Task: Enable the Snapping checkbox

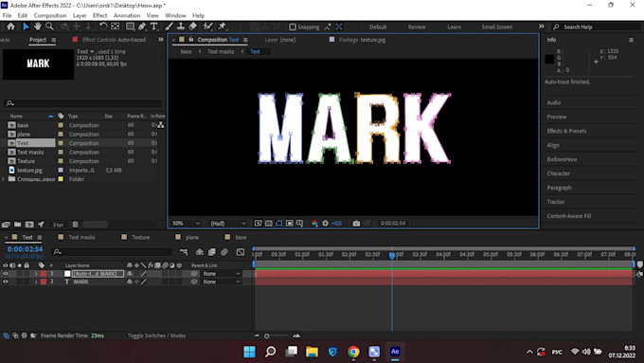Action: 293,27
